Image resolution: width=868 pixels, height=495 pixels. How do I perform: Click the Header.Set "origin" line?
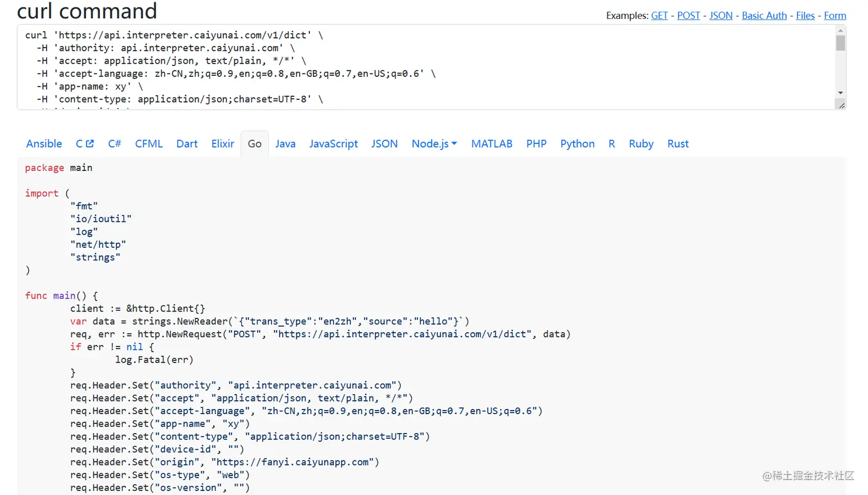point(225,462)
